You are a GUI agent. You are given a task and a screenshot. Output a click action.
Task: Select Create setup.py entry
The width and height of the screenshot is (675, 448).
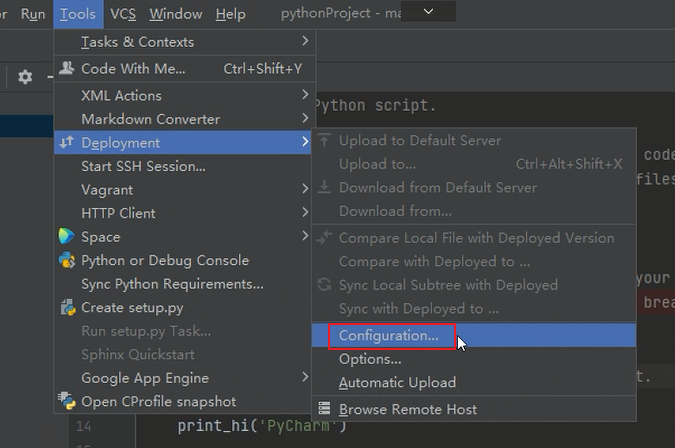tap(183, 308)
